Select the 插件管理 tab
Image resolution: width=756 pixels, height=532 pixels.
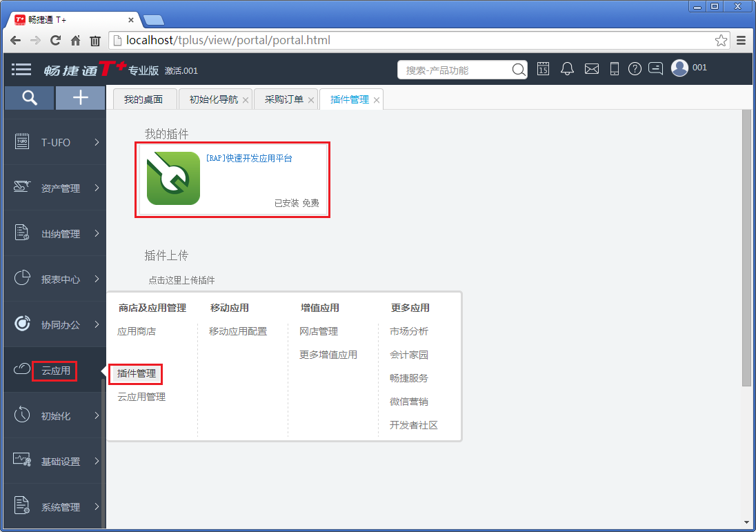pyautogui.click(x=350, y=99)
